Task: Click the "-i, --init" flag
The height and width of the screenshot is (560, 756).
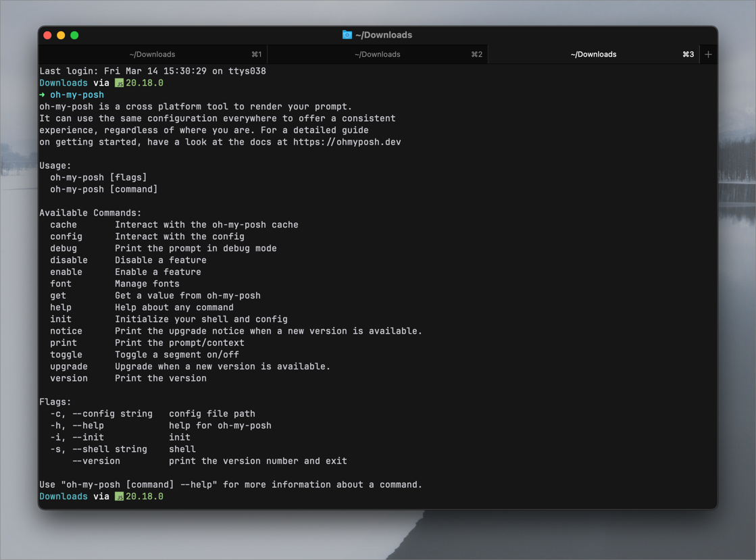Action: click(x=77, y=437)
